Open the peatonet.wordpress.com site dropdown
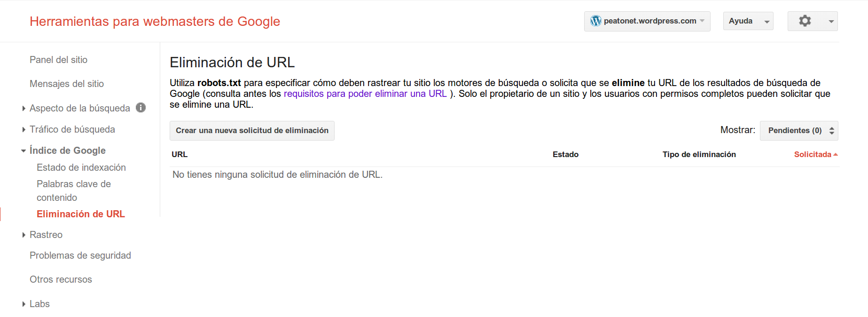 (647, 21)
